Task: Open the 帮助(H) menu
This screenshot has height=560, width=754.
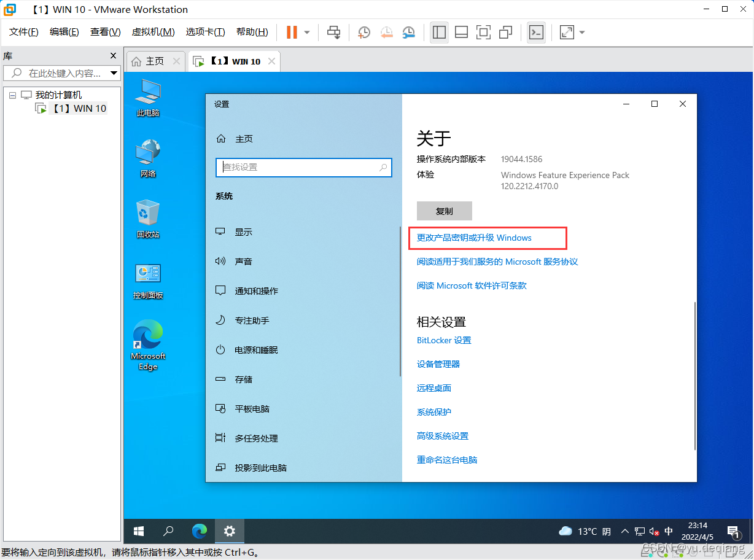Action: pyautogui.click(x=252, y=32)
